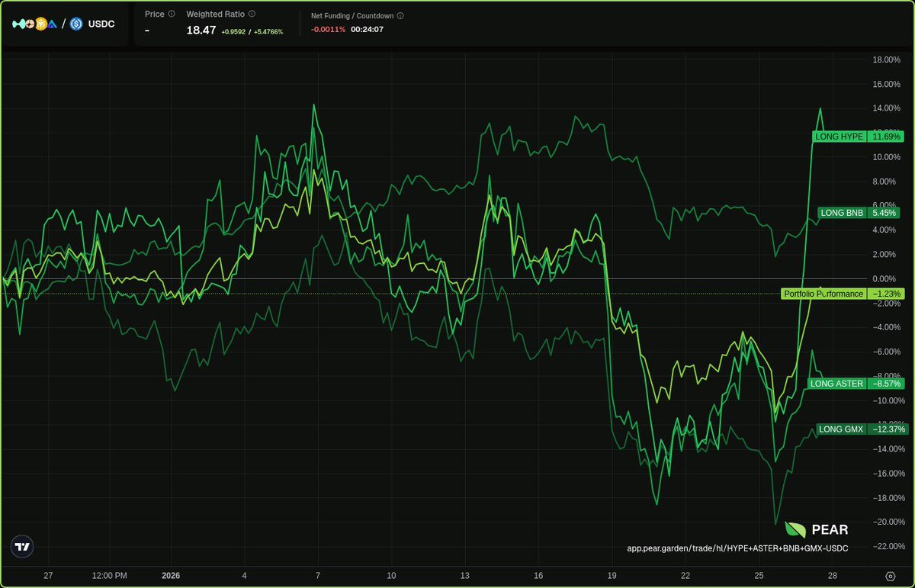Click the 18.00% price axis label
Image resolution: width=915 pixels, height=588 pixels.
[886, 59]
